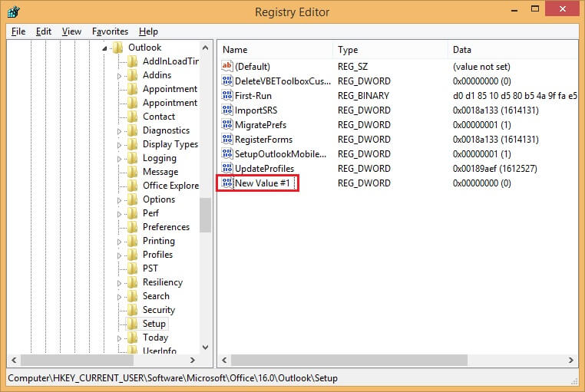Sort values by the Name column header
The width and height of the screenshot is (585, 392).
pos(275,50)
